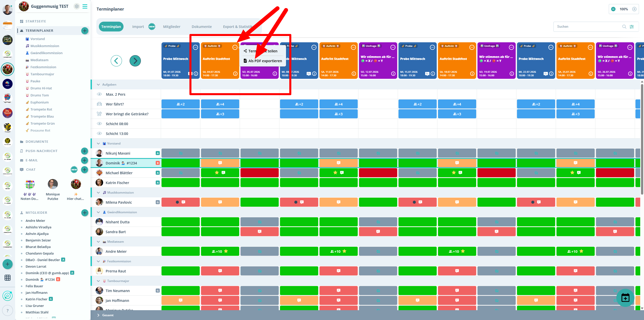This screenshot has width=644, height=320.
Task: Choose Termin teilen from context menu
Action: point(263,51)
